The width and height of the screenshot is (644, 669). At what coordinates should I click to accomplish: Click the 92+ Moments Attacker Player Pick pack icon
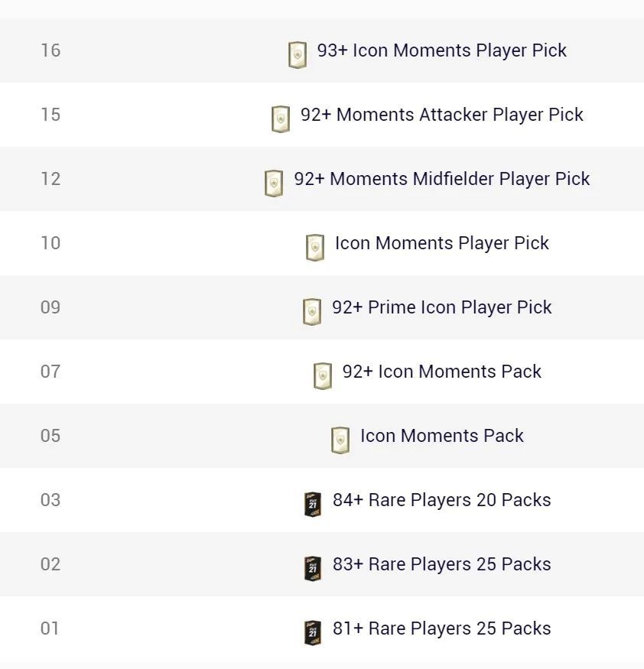281,119
